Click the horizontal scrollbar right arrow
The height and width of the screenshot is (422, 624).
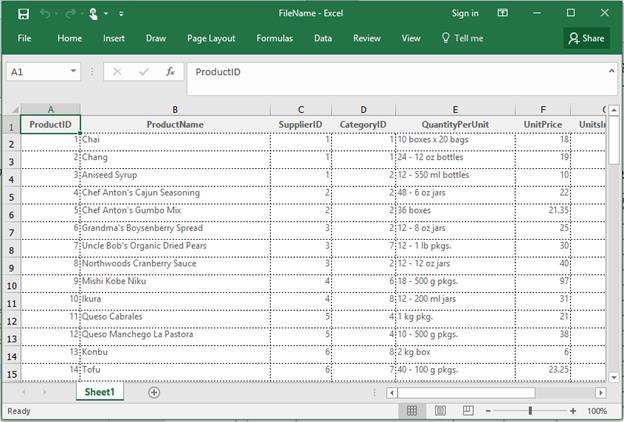(x=601, y=393)
